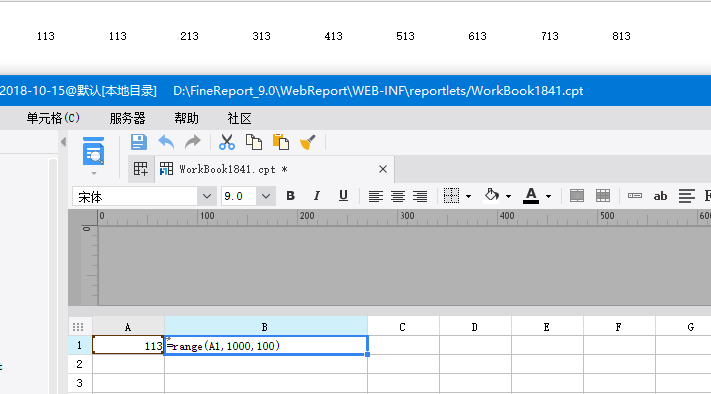Open the 宋体 font family dropdown
The image size is (711, 394).
[x=207, y=196]
